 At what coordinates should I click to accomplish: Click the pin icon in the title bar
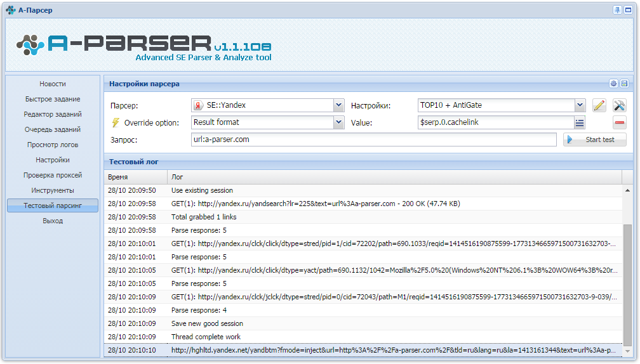point(617,10)
